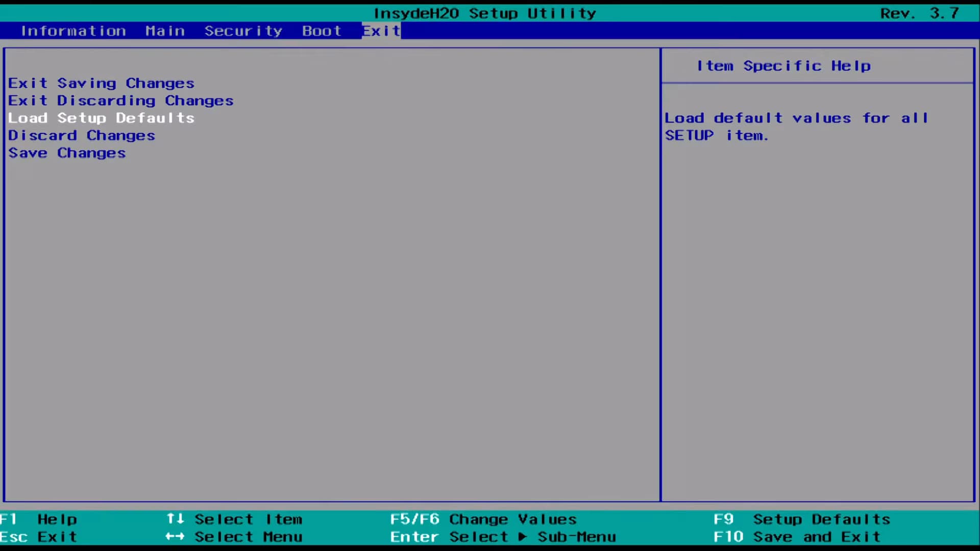This screenshot has width=980, height=551.
Task: Switch to the Main tab
Action: tap(165, 31)
